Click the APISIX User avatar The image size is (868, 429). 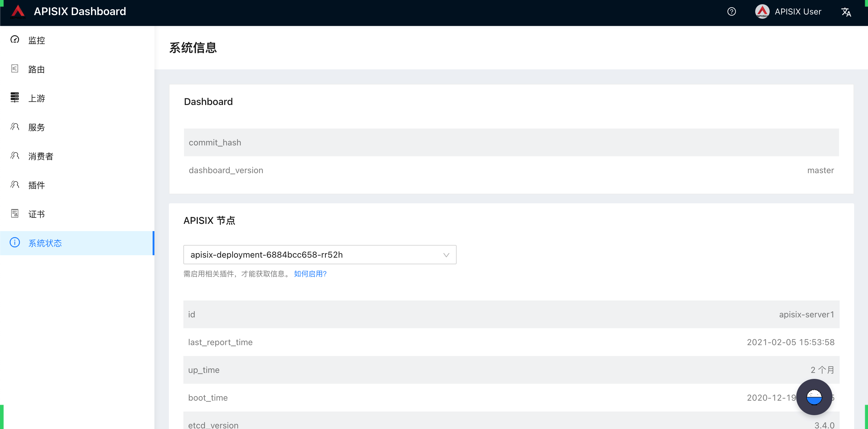point(762,12)
